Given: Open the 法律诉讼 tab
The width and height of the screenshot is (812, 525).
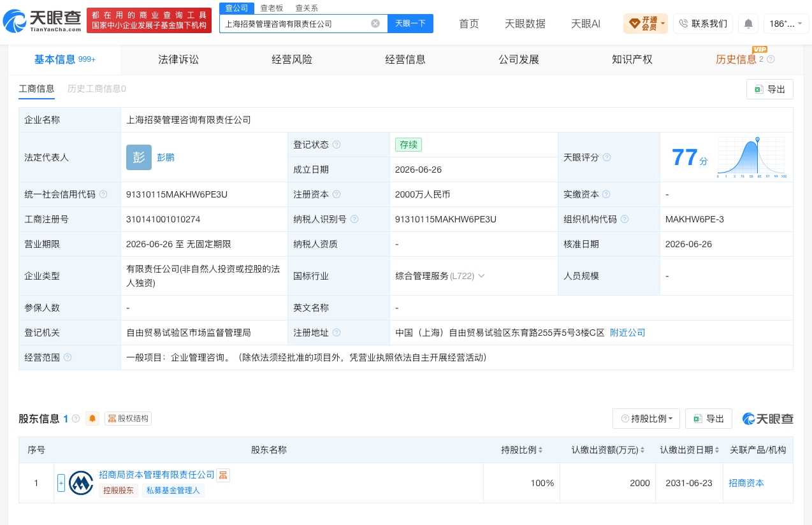Looking at the screenshot, I should [x=178, y=59].
